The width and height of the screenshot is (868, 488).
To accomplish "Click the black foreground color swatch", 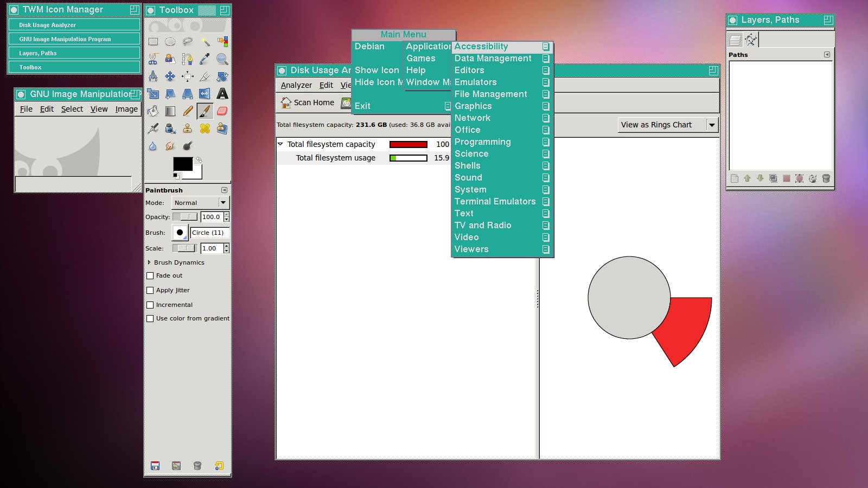I will [182, 163].
